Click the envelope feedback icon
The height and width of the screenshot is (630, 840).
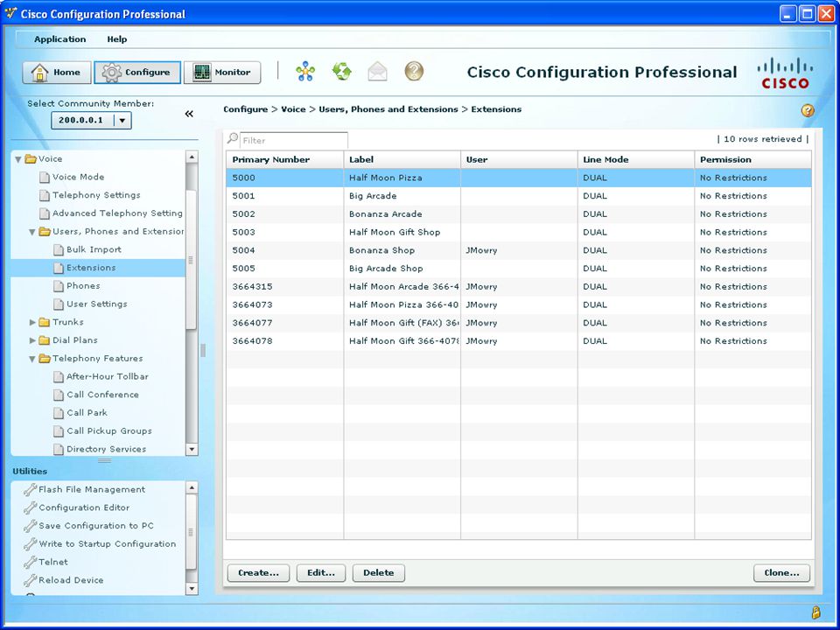378,71
